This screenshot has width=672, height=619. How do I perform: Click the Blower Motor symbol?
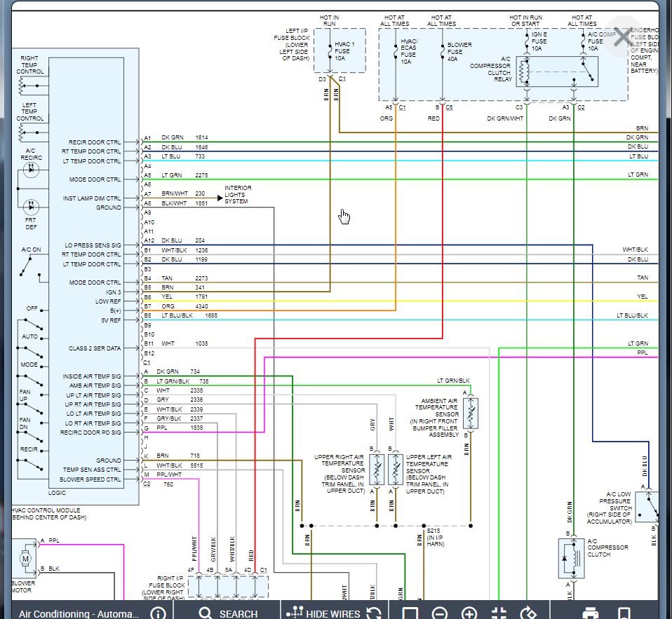(x=26, y=558)
